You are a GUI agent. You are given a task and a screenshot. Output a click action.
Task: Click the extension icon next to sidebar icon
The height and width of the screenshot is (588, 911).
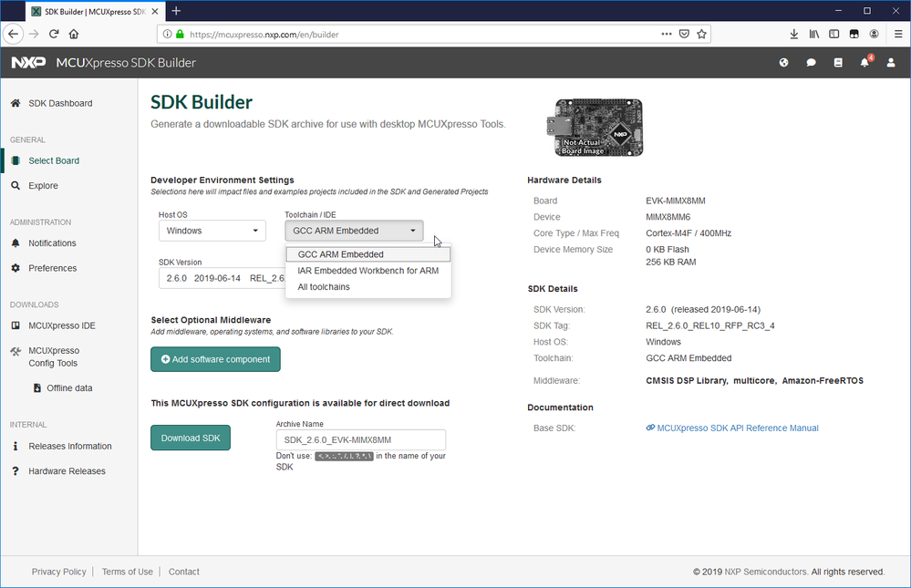854,35
